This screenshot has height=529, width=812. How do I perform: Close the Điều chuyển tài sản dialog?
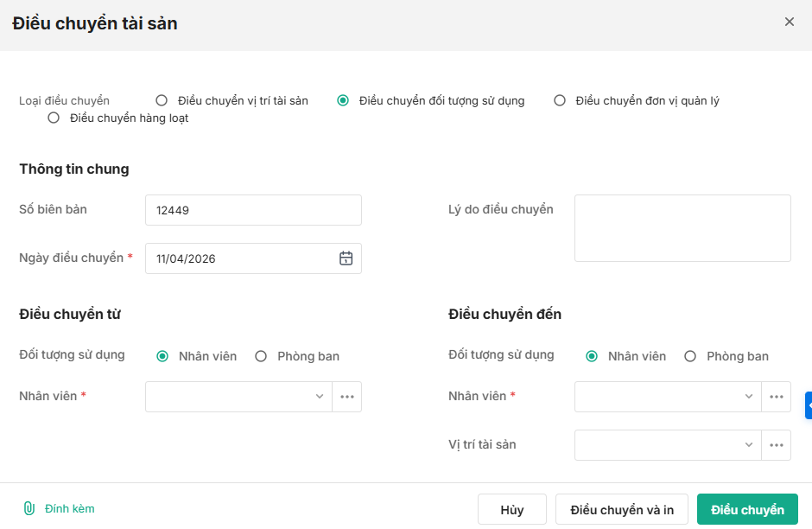pyautogui.click(x=789, y=22)
